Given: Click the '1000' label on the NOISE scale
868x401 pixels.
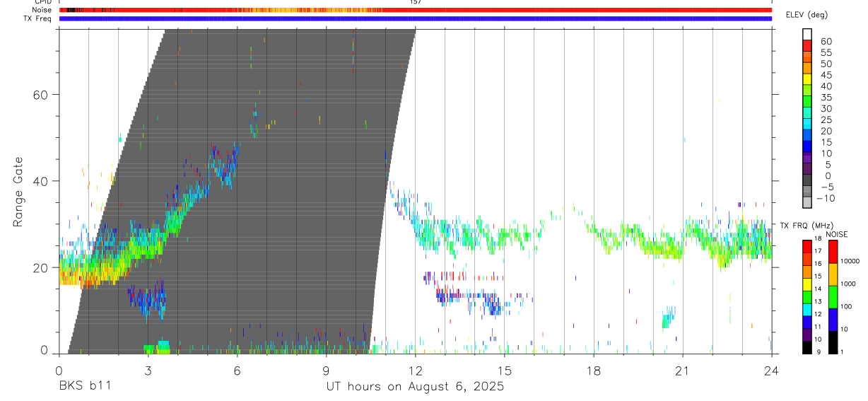Looking at the screenshot, I should coord(850,284).
